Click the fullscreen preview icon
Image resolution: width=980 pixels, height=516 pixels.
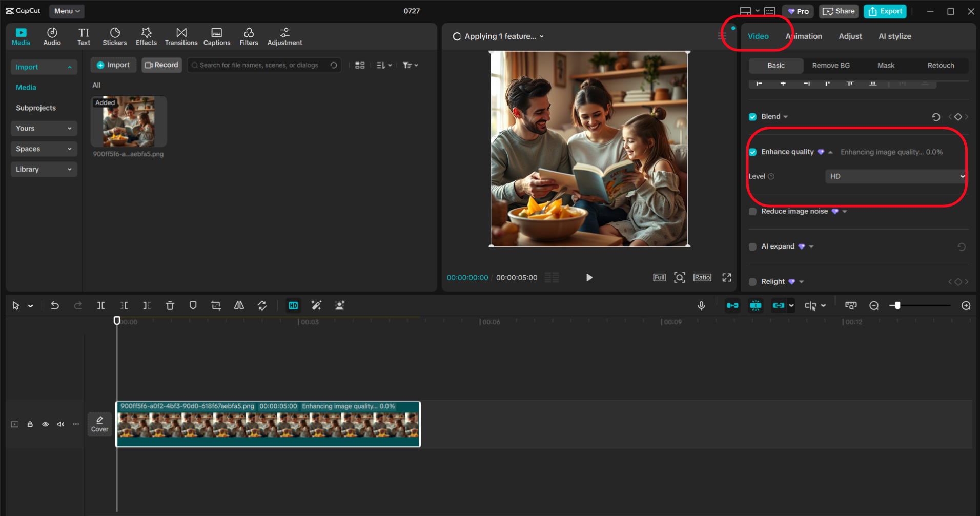pos(727,277)
